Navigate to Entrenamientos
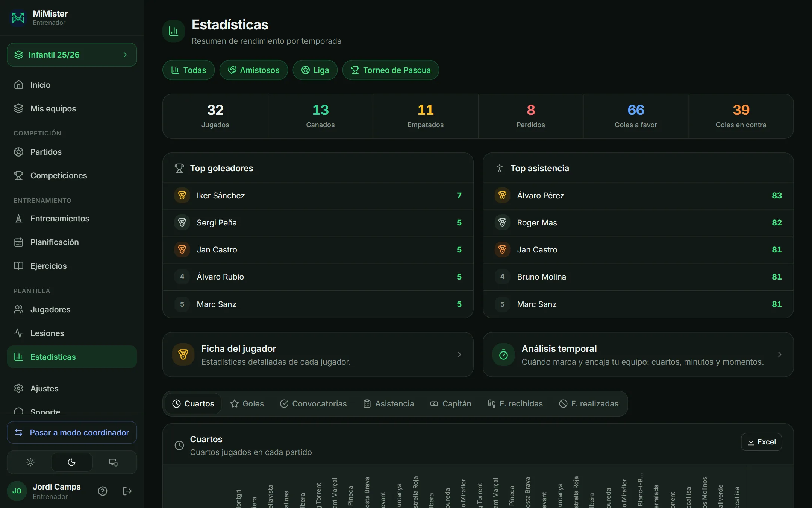This screenshot has height=508, width=812. [x=72, y=218]
